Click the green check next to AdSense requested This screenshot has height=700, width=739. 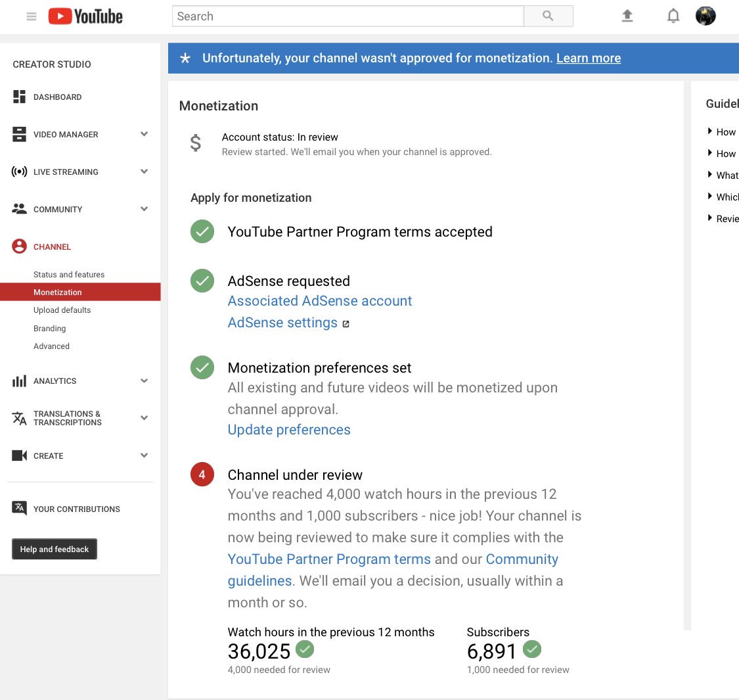tap(202, 281)
